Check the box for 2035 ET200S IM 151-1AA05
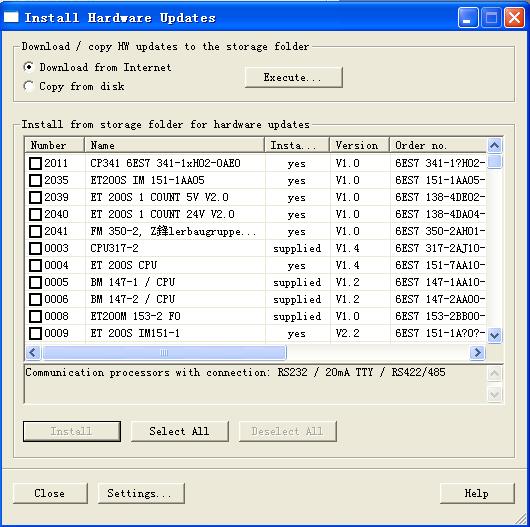Screen dimensions: 530x527 pyautogui.click(x=35, y=180)
